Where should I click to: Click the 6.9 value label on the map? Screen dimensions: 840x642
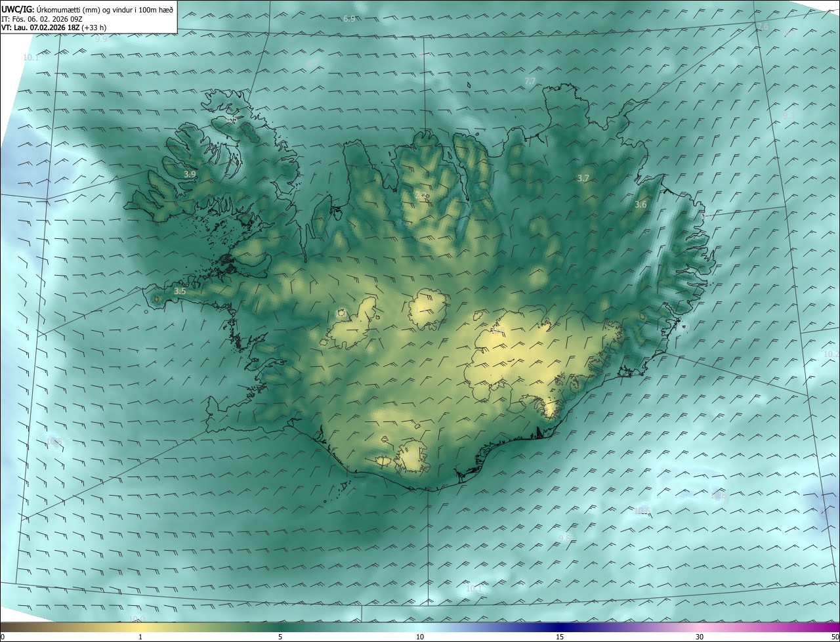pyautogui.click(x=349, y=19)
